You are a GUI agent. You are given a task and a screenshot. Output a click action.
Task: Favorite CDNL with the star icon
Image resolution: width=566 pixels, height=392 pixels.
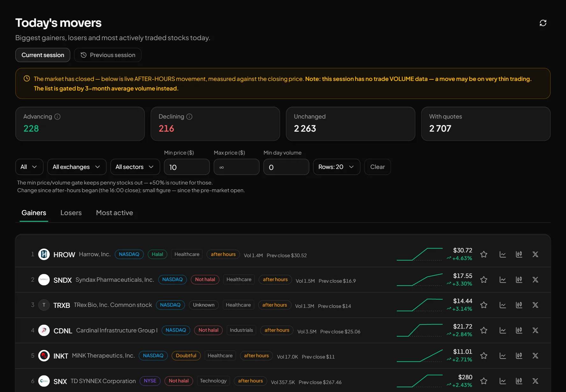tap(484, 330)
